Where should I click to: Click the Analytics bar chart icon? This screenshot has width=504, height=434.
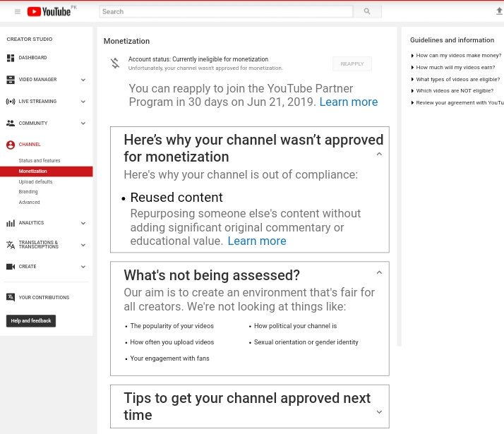pyautogui.click(x=11, y=223)
